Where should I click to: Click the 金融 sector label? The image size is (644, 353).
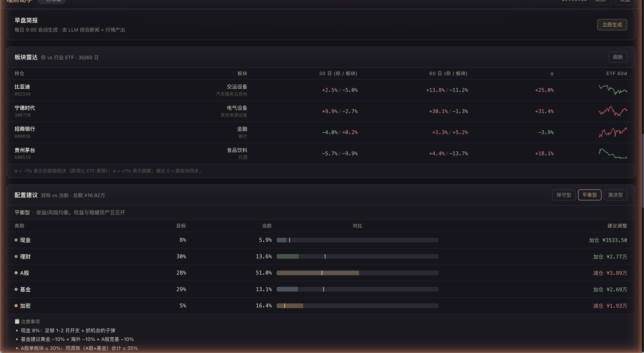[x=242, y=129]
